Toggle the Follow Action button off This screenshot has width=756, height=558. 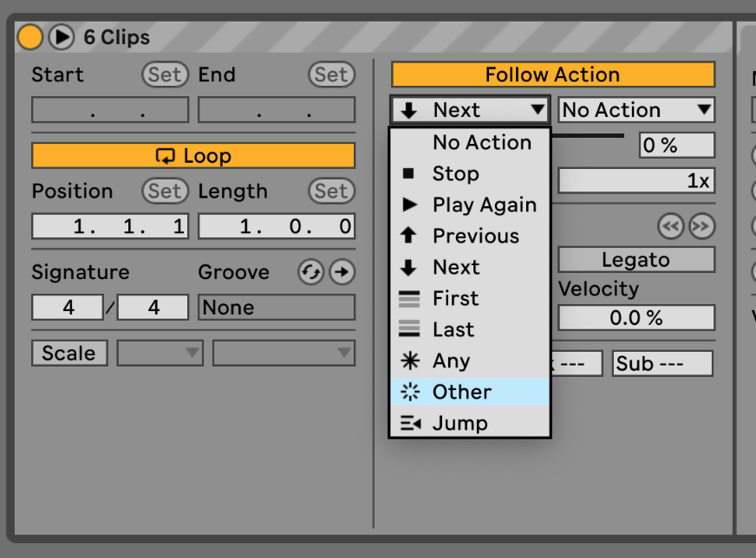tap(553, 75)
